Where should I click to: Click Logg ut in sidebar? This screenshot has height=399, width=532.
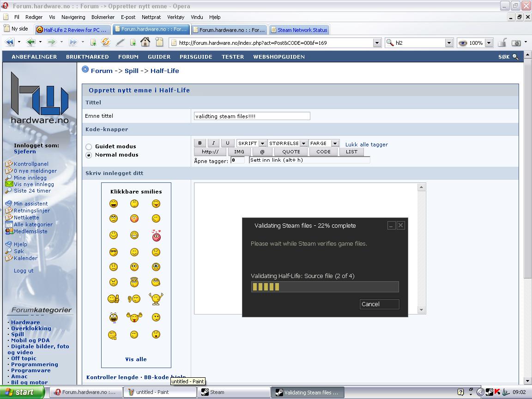pyautogui.click(x=24, y=271)
